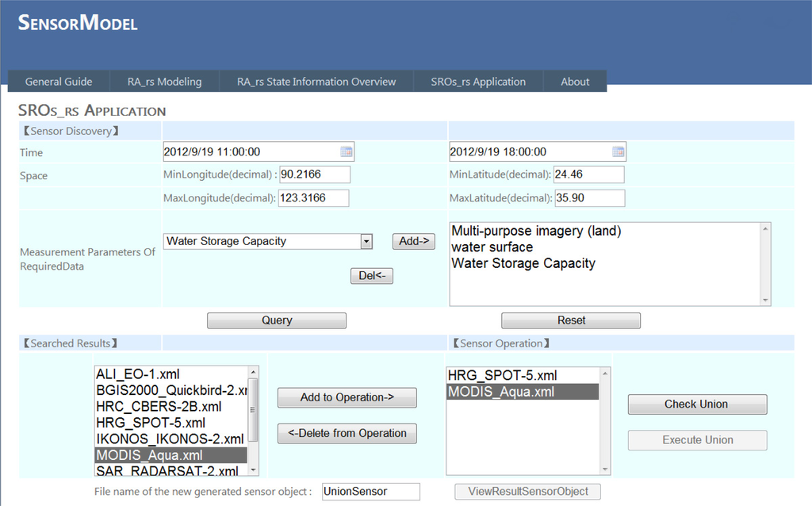Open the end time calendar picker icon
Viewport: 812px width, 506px height.
618,152
